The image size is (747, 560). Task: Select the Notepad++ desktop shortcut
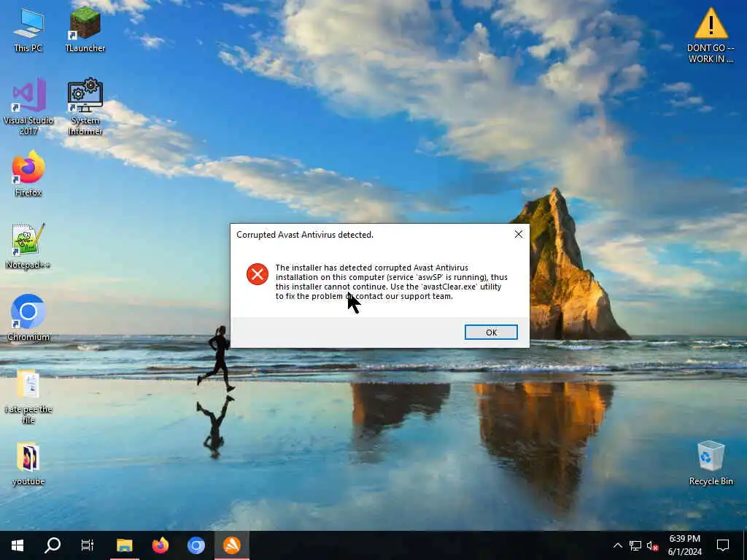(28, 246)
